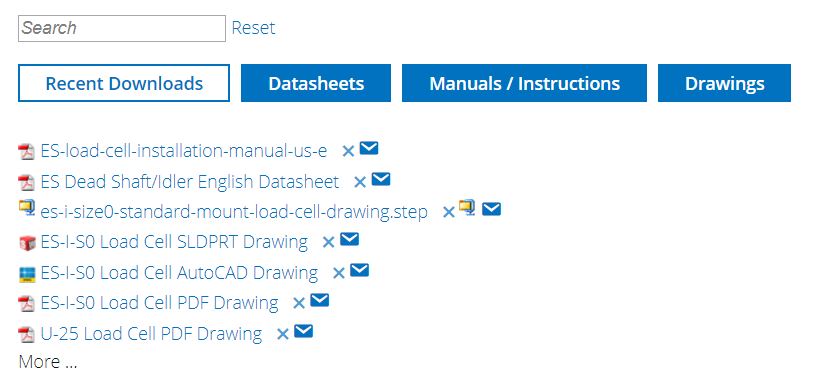Screen dimensions: 824x381
Task: Open the ES Dead Shaft/Idler English Datasheet link
Action: pyautogui.click(x=190, y=182)
